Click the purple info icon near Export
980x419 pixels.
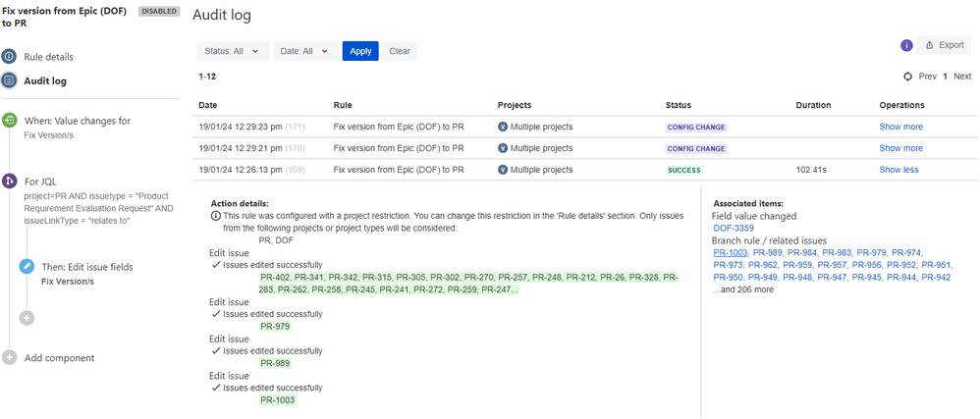tap(906, 45)
